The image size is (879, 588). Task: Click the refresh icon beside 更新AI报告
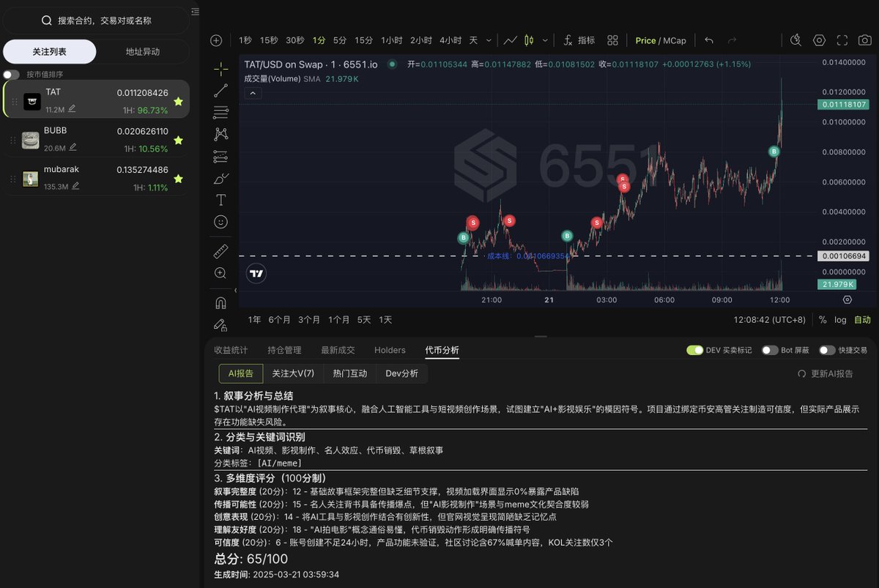(801, 373)
